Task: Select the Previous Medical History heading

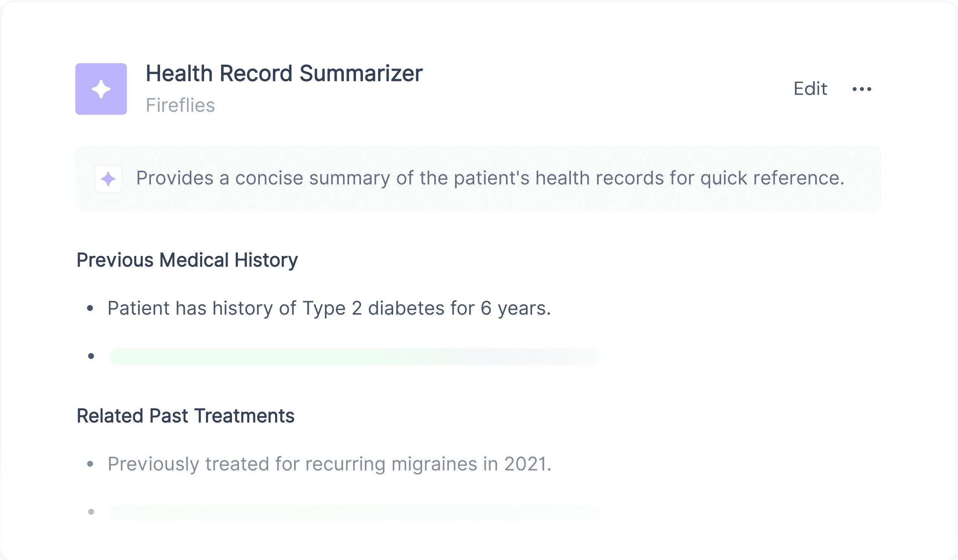Action: coord(187,260)
